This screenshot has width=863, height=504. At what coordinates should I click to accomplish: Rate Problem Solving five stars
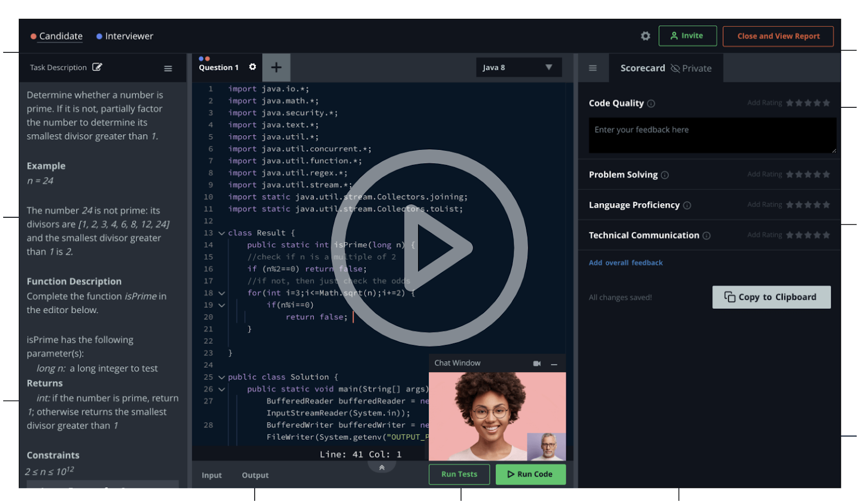[826, 175]
